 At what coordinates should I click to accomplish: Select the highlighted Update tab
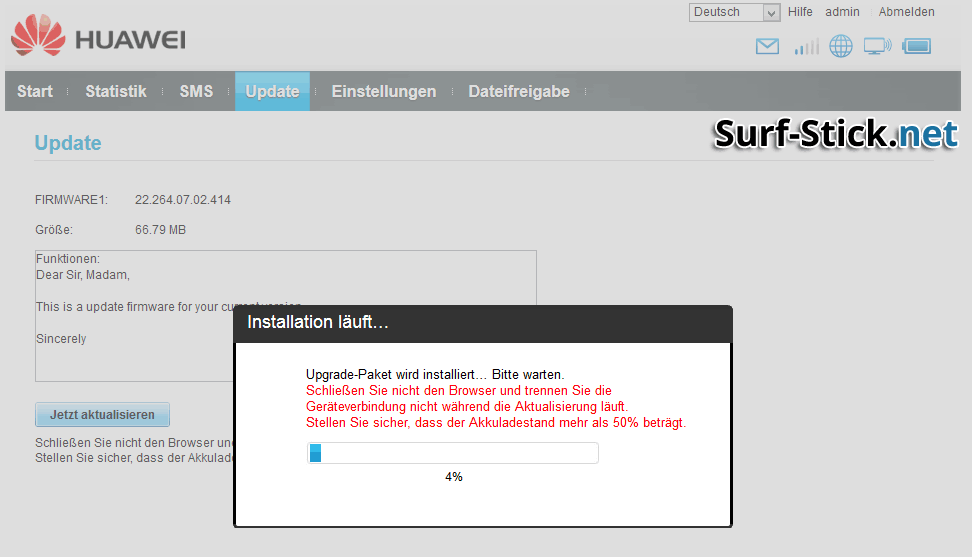pos(272,91)
